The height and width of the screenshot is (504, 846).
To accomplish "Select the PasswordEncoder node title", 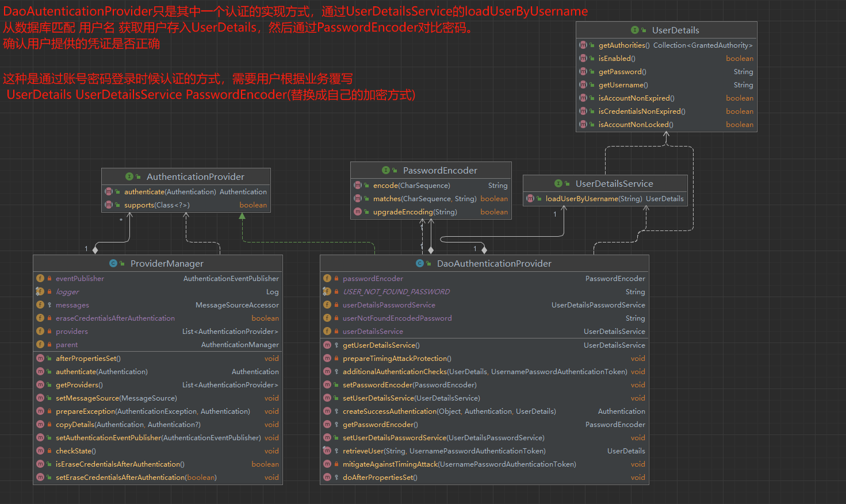I will [440, 170].
